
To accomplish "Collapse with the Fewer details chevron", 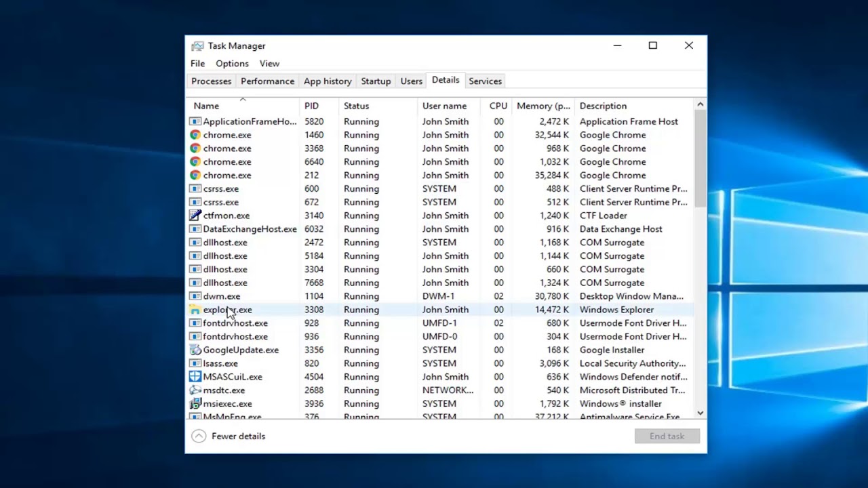I will pos(198,436).
